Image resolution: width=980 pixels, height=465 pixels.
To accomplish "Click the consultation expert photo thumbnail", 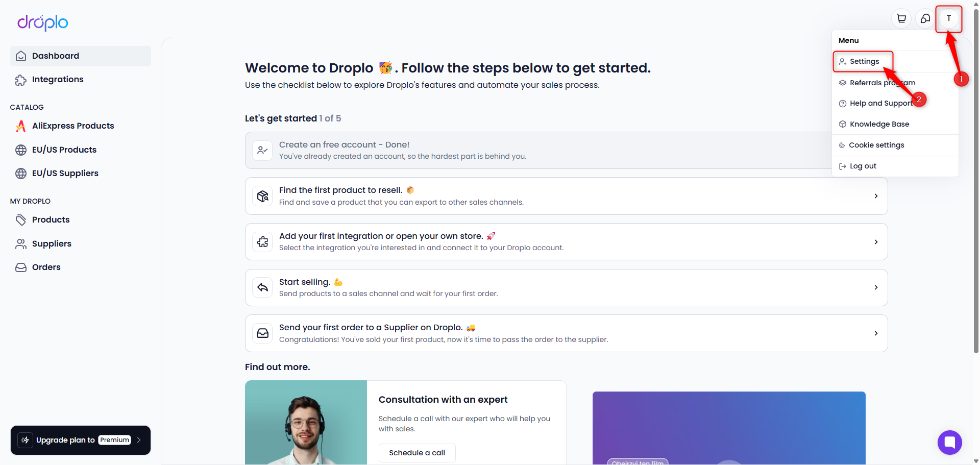I will coord(306,423).
